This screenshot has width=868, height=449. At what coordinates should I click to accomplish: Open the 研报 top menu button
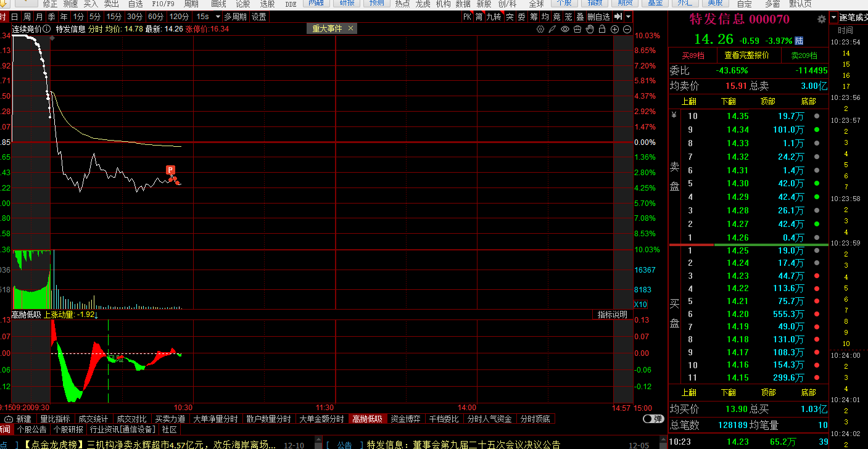[x=348, y=3]
